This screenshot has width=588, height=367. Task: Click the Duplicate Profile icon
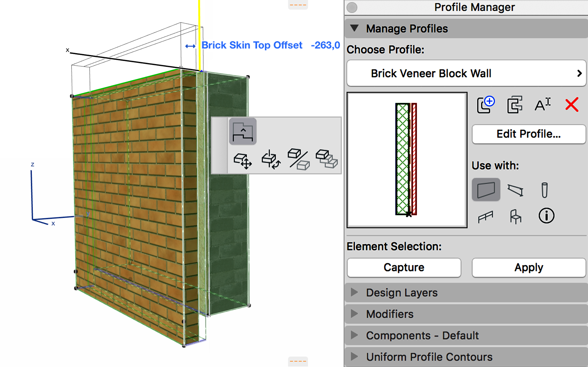point(515,105)
